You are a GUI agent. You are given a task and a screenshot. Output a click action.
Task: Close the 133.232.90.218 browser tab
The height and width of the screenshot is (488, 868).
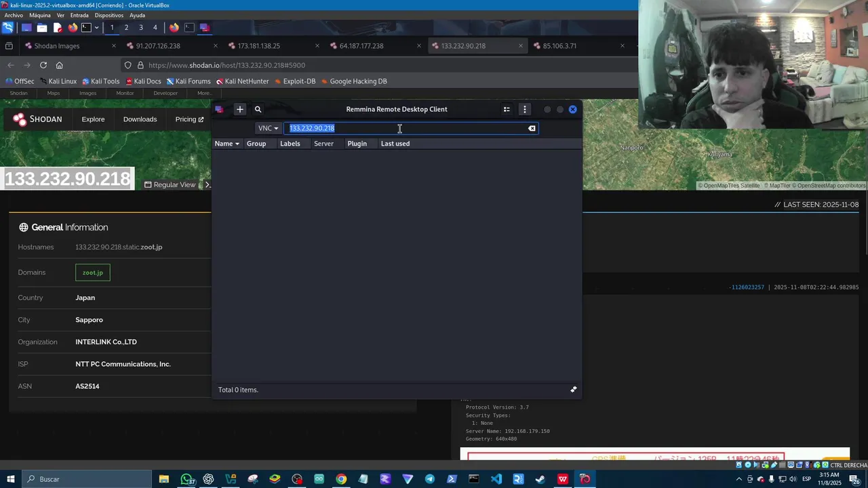pos(521,46)
